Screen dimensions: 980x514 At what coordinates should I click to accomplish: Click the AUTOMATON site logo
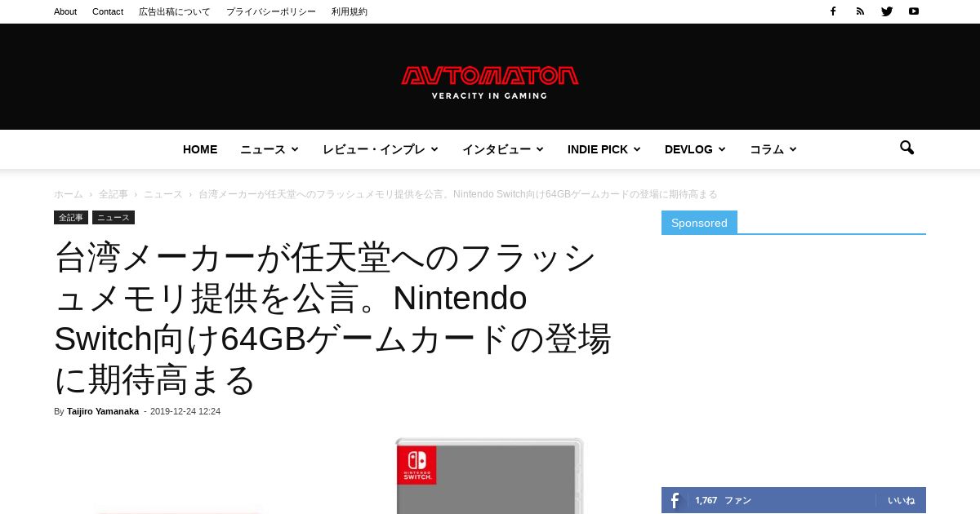tap(490, 82)
